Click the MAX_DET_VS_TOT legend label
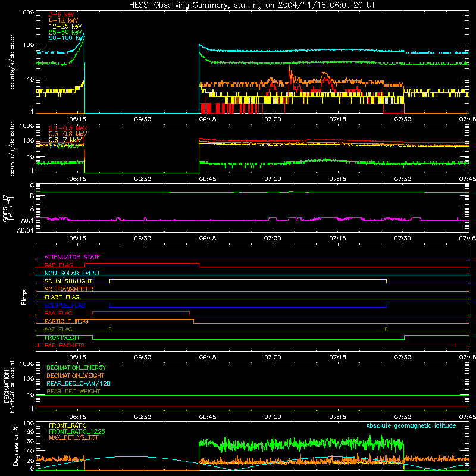Image resolution: width=476 pixels, height=476 pixels. pos(73,437)
